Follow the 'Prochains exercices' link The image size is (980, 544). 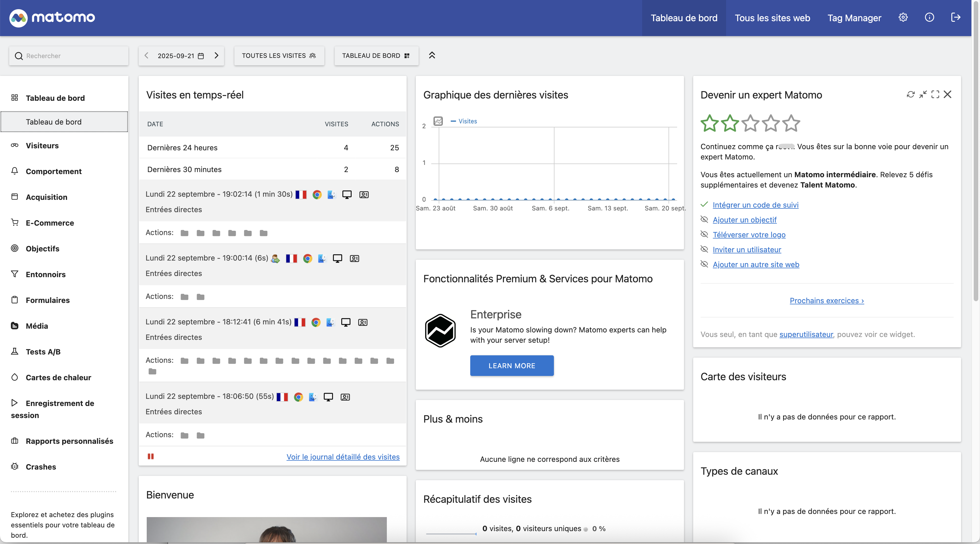click(827, 301)
